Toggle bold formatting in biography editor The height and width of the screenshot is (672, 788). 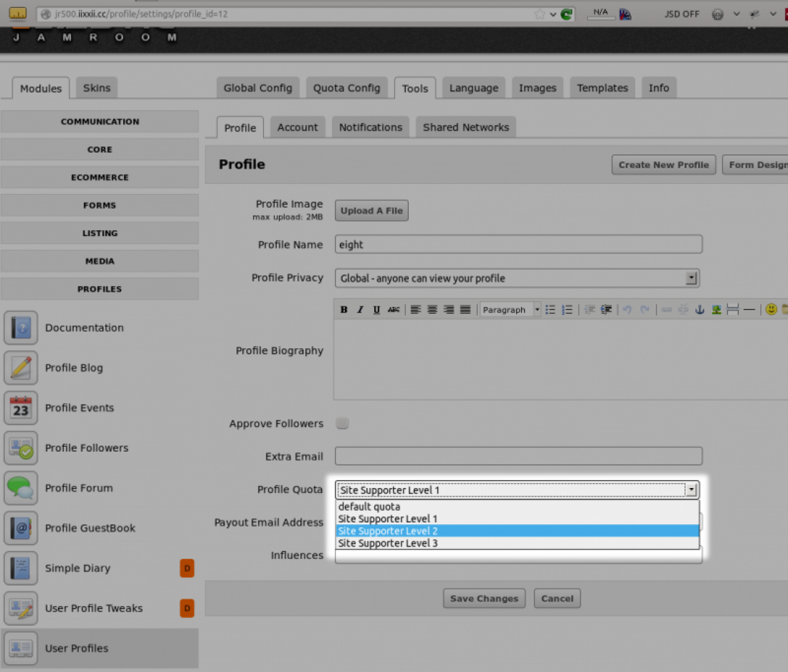coord(344,310)
